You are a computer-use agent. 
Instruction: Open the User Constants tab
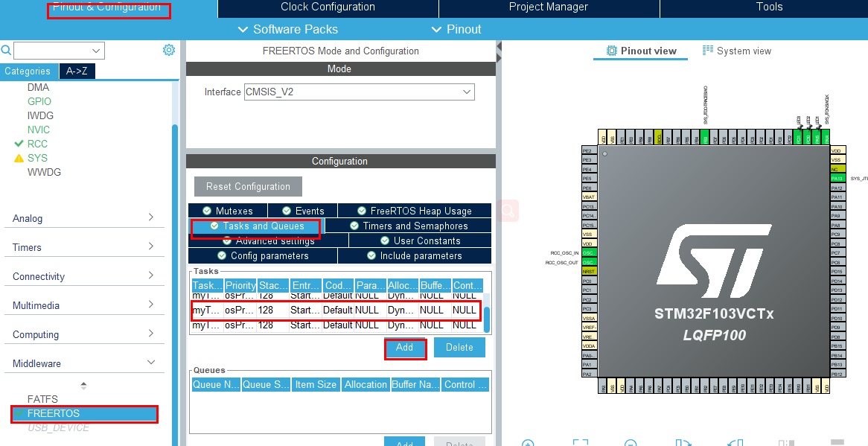pos(420,240)
